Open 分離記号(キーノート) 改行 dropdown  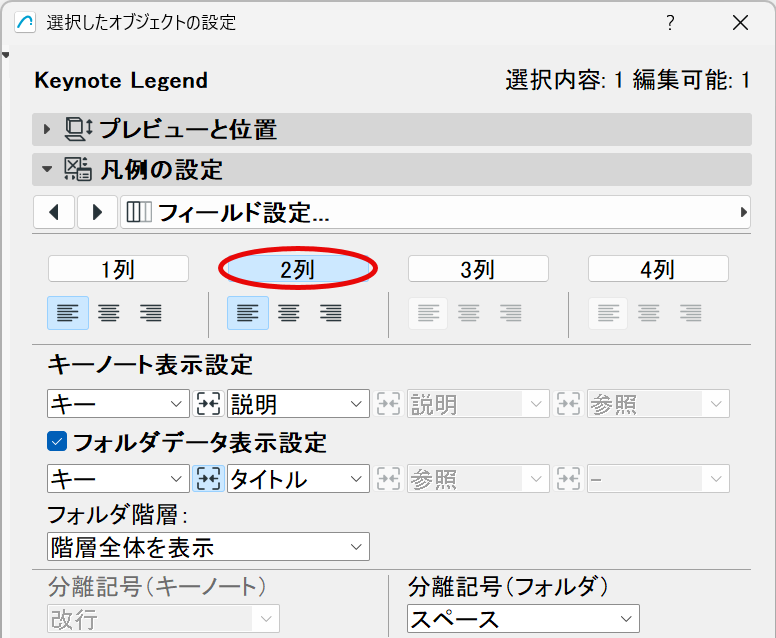point(164,619)
